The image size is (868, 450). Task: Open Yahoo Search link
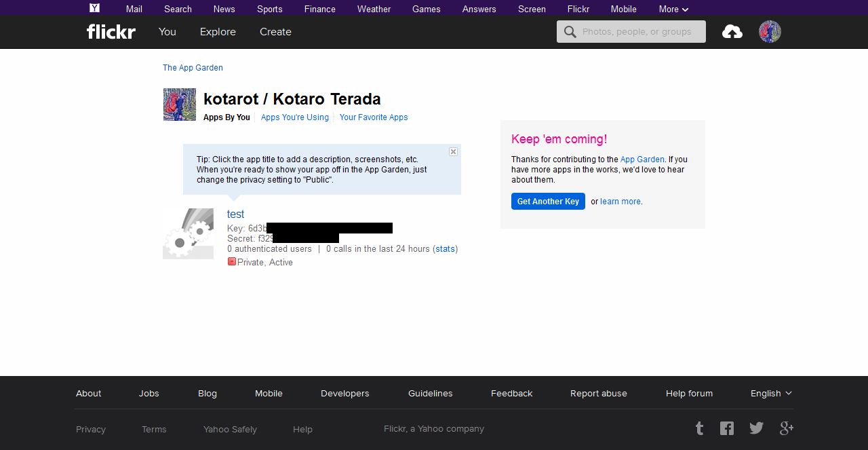coord(178,9)
